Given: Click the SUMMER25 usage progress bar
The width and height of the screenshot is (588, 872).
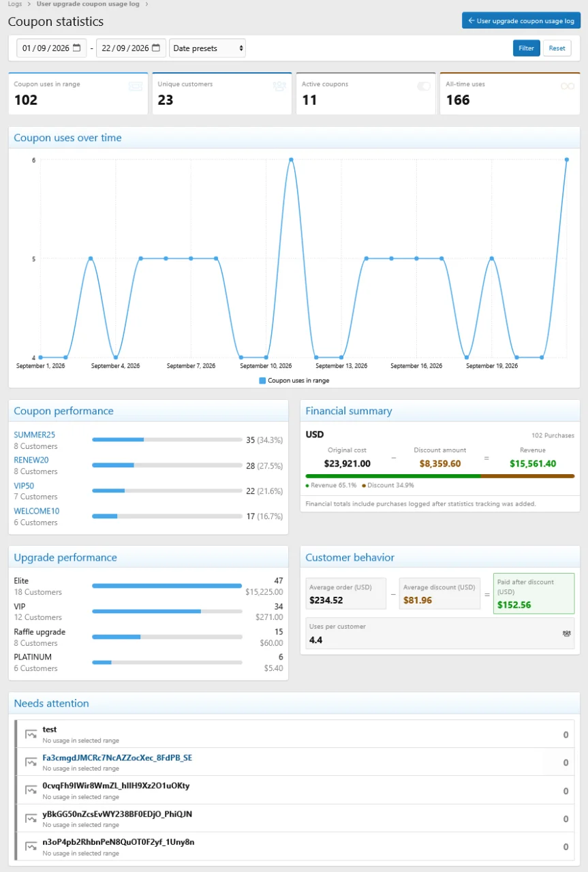Looking at the screenshot, I should click(x=167, y=440).
